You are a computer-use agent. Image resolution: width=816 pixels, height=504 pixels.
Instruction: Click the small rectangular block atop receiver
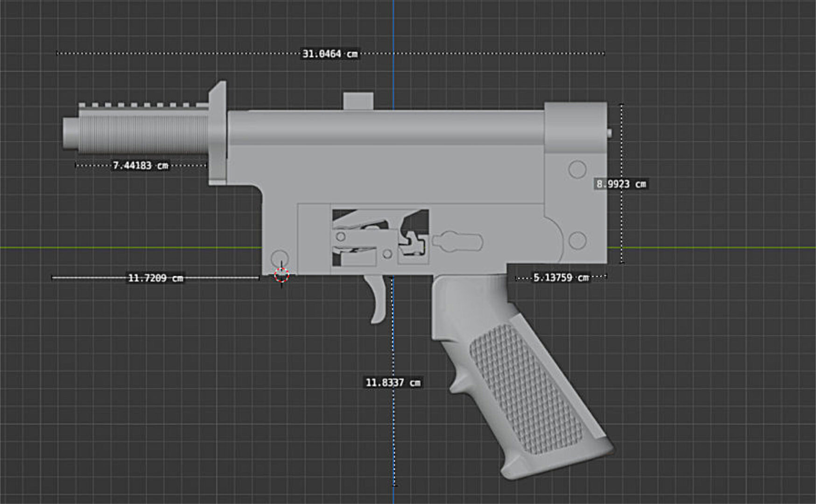(x=358, y=101)
